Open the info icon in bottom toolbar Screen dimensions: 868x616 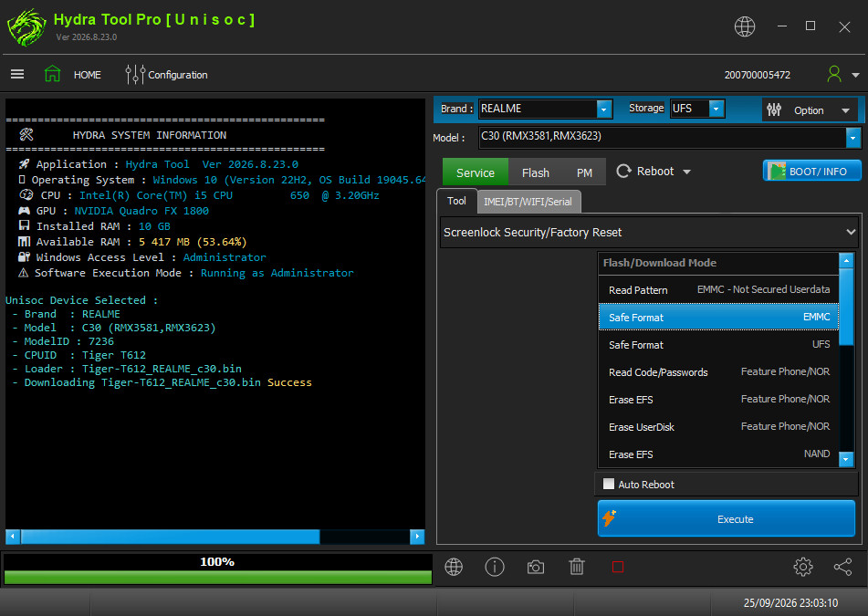[495, 567]
